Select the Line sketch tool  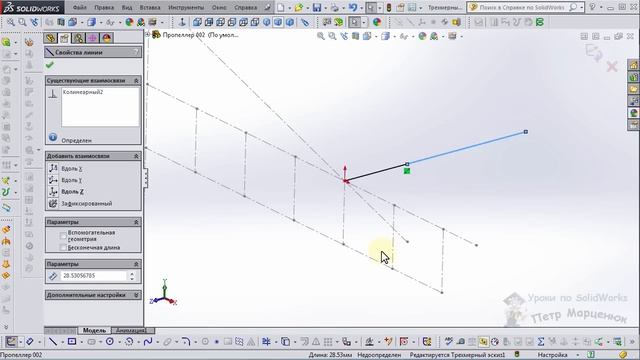pyautogui.click(x=53, y=342)
